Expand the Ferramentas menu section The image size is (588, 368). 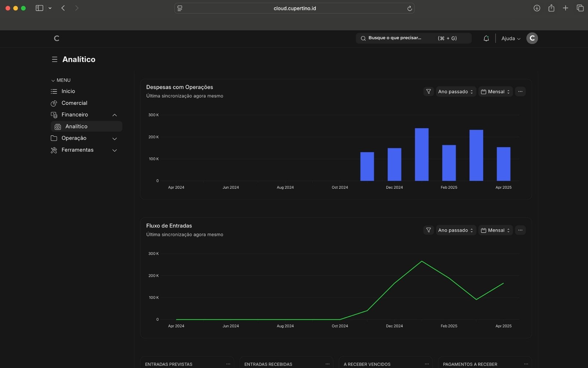pyautogui.click(x=114, y=150)
